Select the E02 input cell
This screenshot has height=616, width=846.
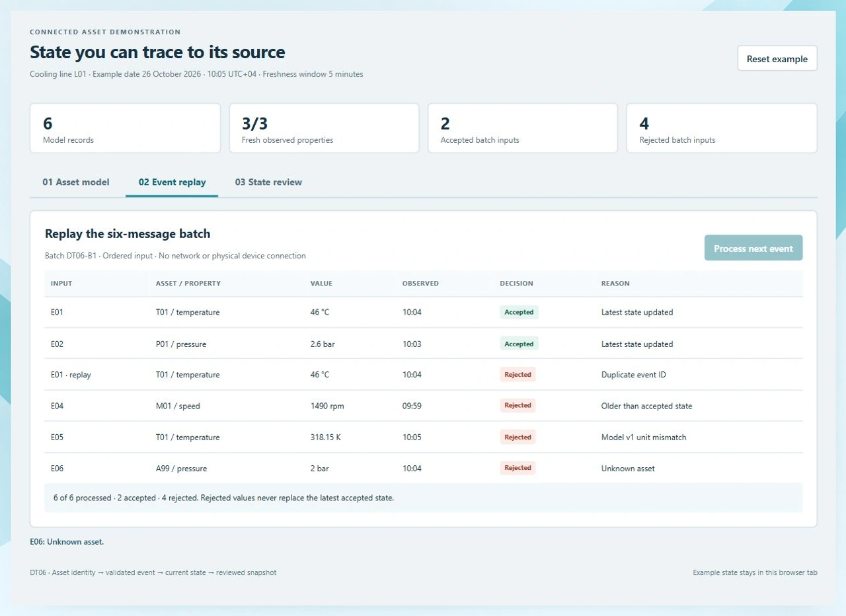point(57,344)
